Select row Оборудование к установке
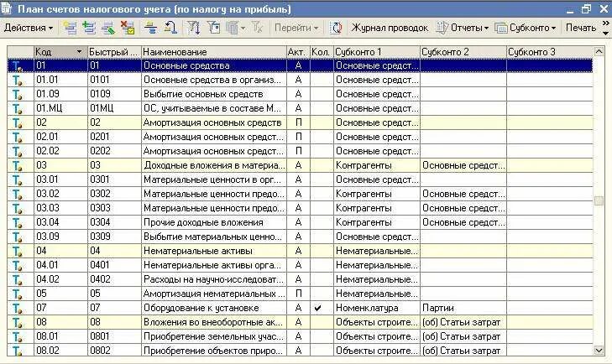The width and height of the screenshot is (612, 364). (300, 308)
